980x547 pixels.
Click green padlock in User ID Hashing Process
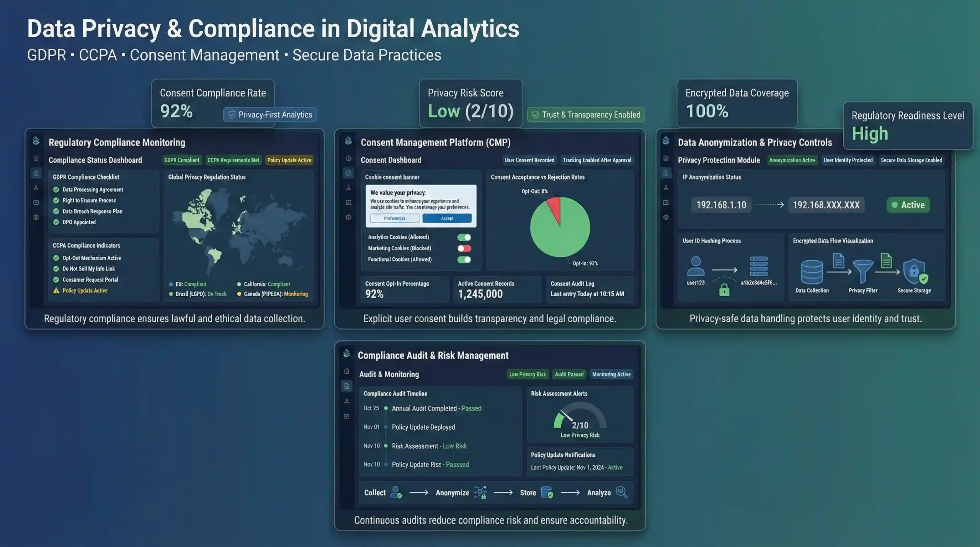[x=724, y=290]
